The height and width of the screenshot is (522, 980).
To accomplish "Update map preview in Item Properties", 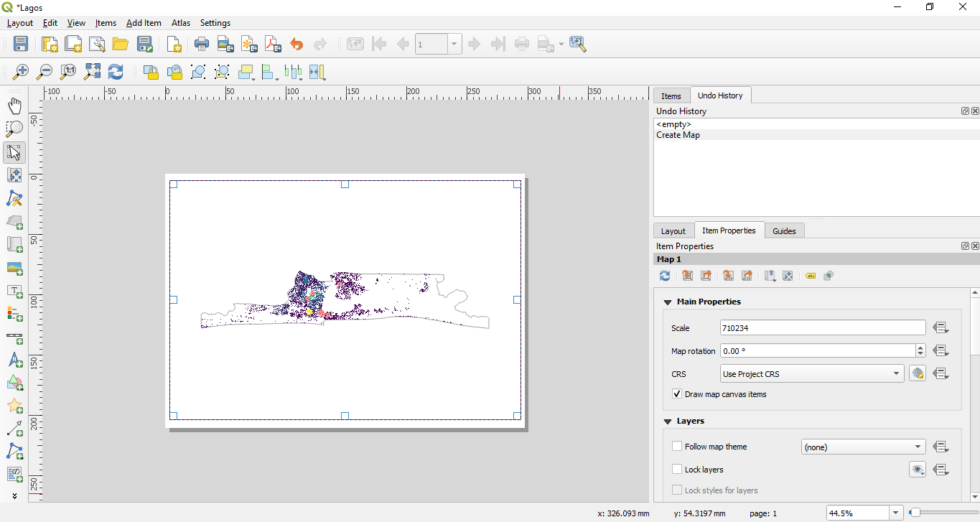I will coord(665,276).
